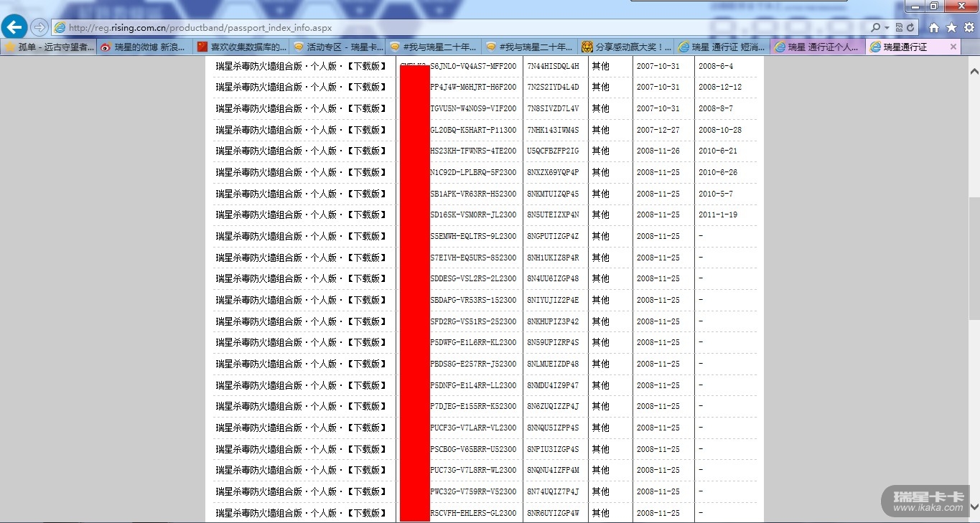
Task: Click serial HS23KH-TFWNRS-4TE200
Action: 473,151
